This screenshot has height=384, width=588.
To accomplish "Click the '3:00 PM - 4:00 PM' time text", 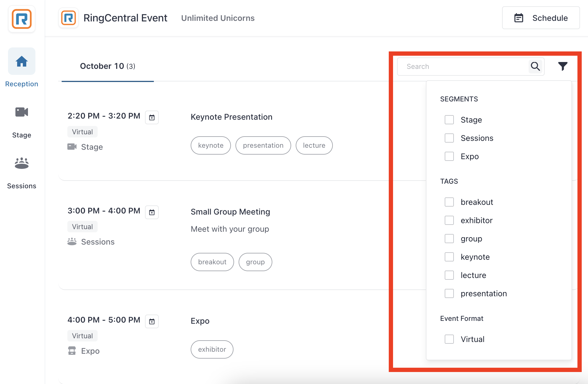I will point(104,211).
